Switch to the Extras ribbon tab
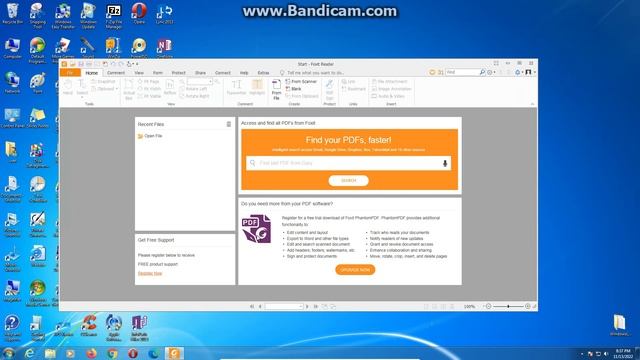The width and height of the screenshot is (640, 360). (263, 73)
